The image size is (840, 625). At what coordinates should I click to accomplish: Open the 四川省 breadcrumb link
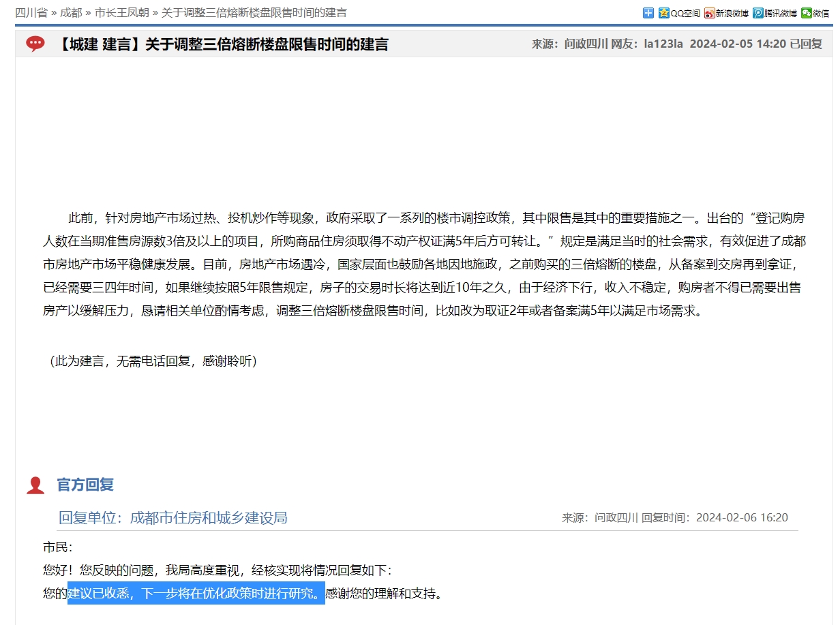pyautogui.click(x=31, y=13)
